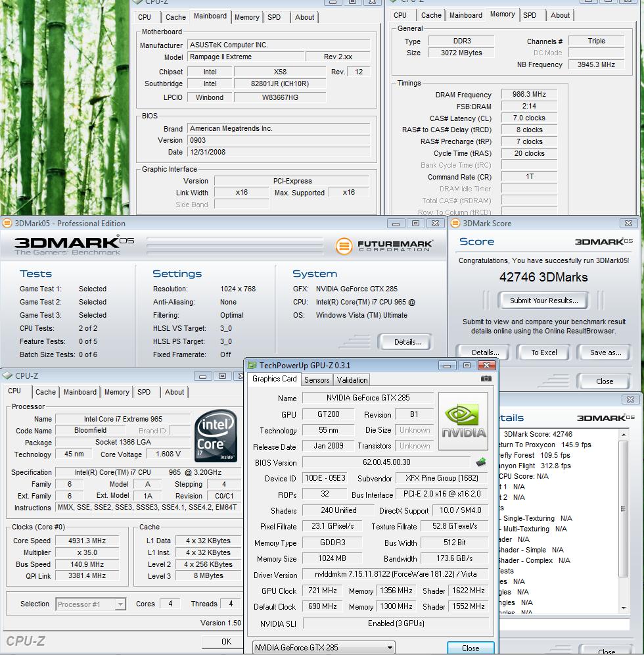Minimize the GPU-Z window
The image size is (644, 655).
[447, 366]
